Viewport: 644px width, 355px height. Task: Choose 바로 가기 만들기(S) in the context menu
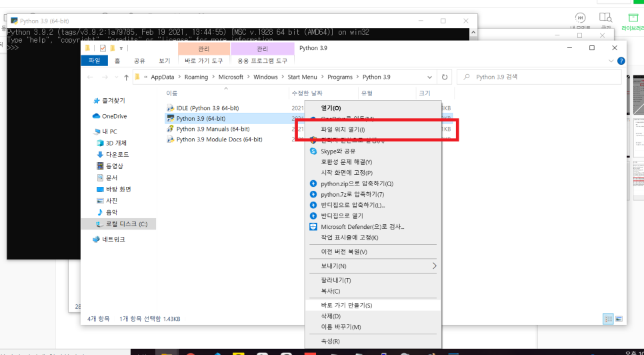pyautogui.click(x=373, y=305)
